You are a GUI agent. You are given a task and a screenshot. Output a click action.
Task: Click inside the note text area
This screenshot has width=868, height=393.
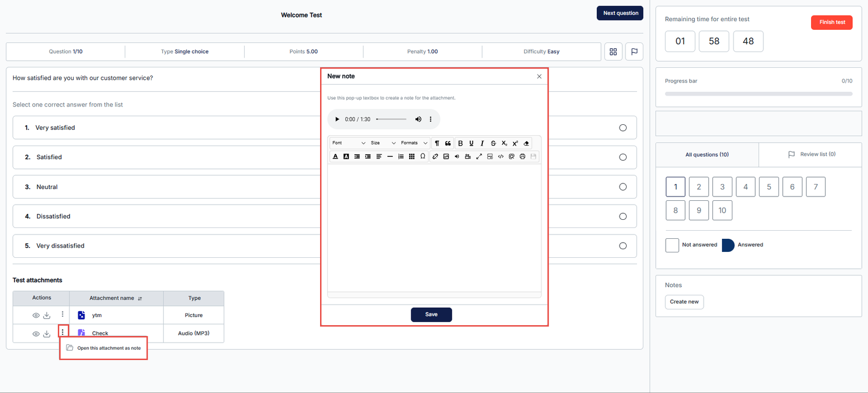[435, 228]
